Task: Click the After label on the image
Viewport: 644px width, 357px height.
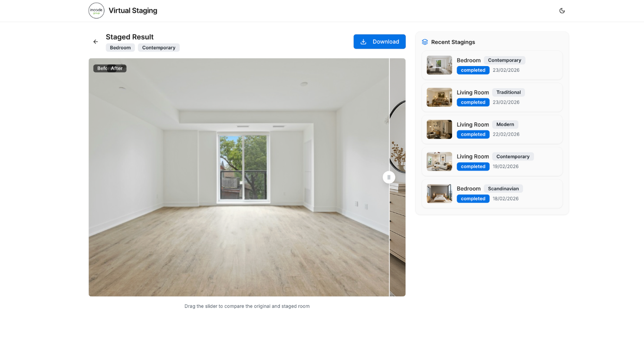Action: coord(117,68)
